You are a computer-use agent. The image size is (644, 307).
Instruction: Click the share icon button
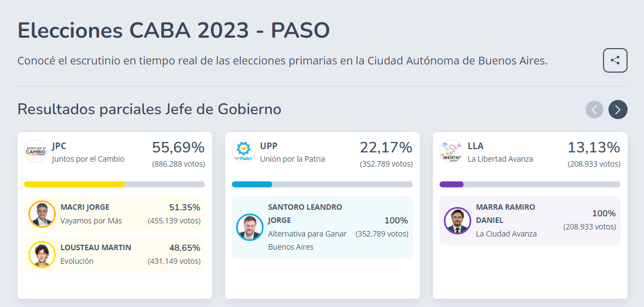pos(615,61)
